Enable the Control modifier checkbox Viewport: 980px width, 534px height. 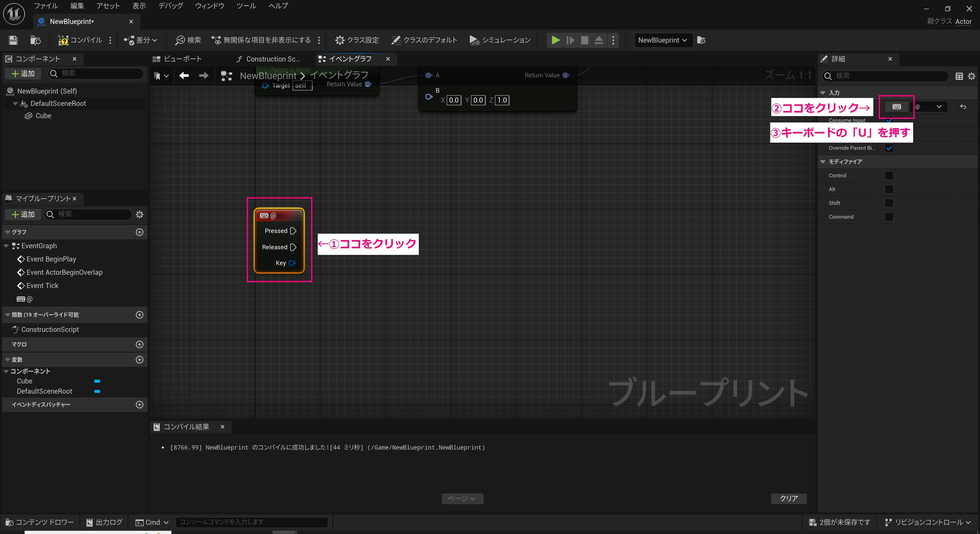(x=889, y=175)
